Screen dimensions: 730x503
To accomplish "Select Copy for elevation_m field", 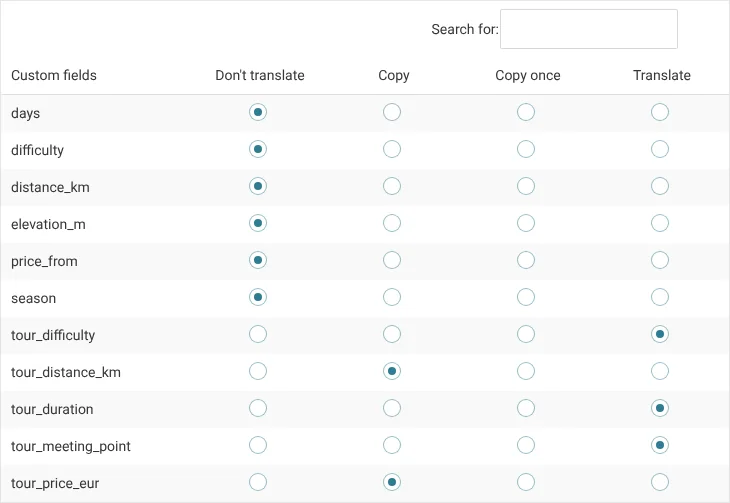I will (x=392, y=223).
